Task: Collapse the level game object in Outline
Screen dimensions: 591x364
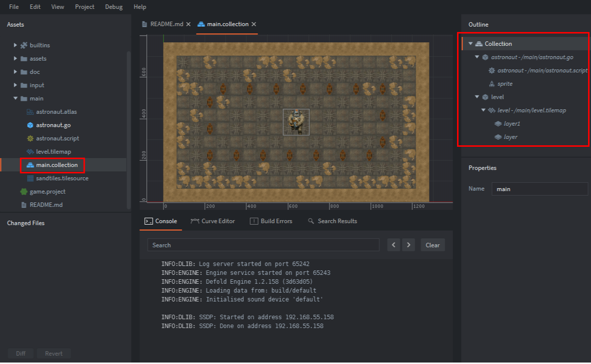Action: tap(477, 97)
